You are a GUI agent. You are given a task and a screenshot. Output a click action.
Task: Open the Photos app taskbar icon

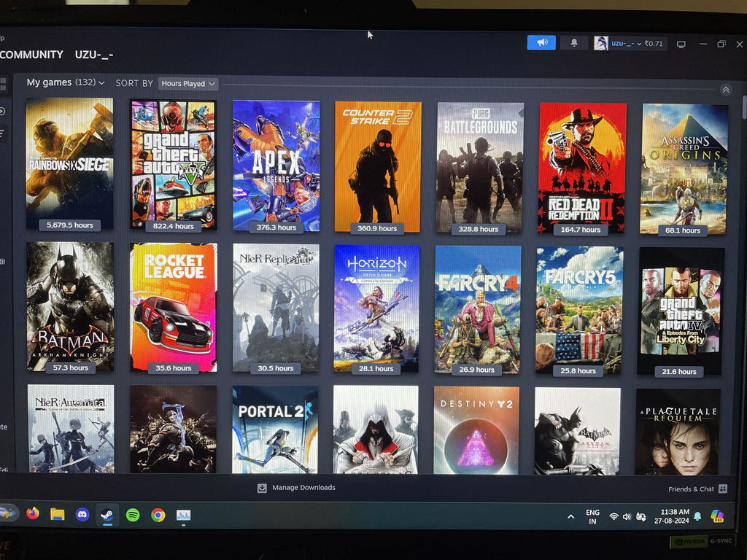click(183, 516)
